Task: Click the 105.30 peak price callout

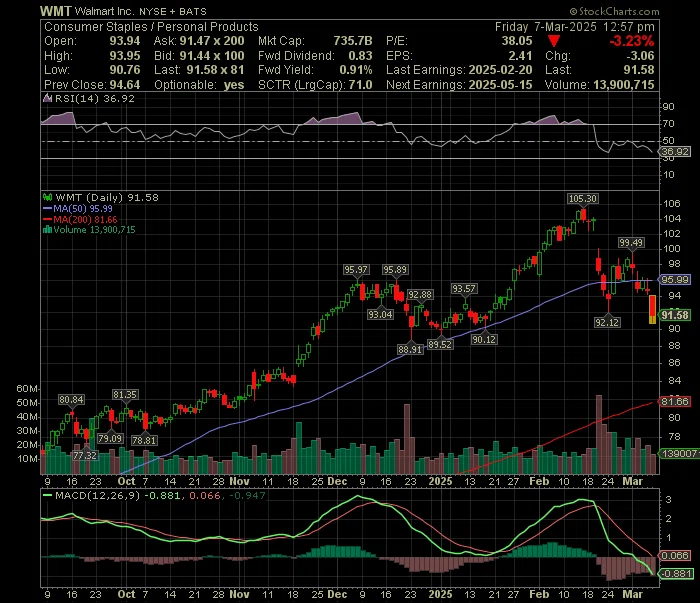Action: coord(583,198)
